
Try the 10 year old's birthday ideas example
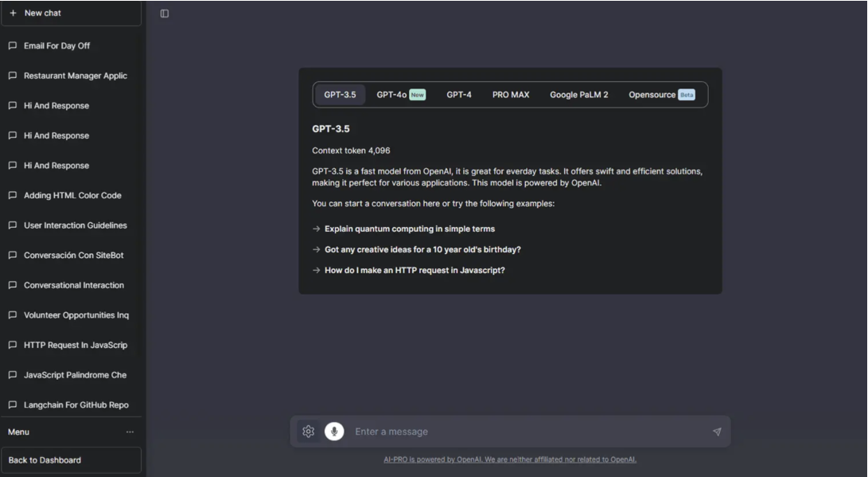422,249
